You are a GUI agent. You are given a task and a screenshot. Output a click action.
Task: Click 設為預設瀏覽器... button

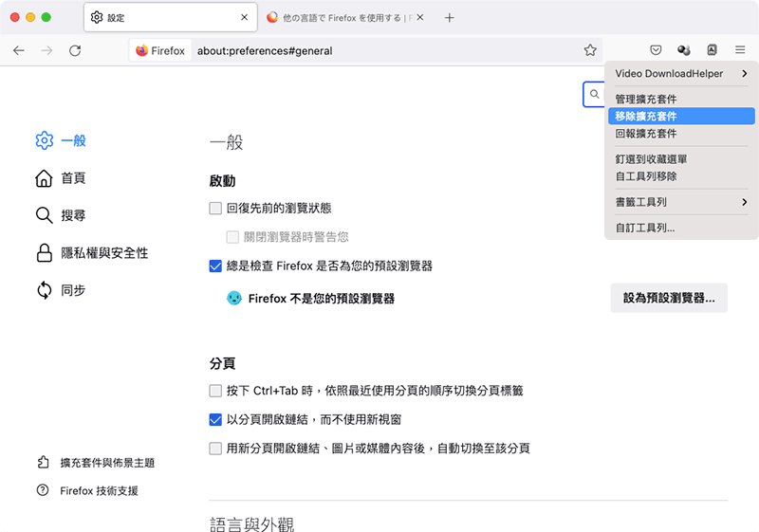[x=669, y=298]
